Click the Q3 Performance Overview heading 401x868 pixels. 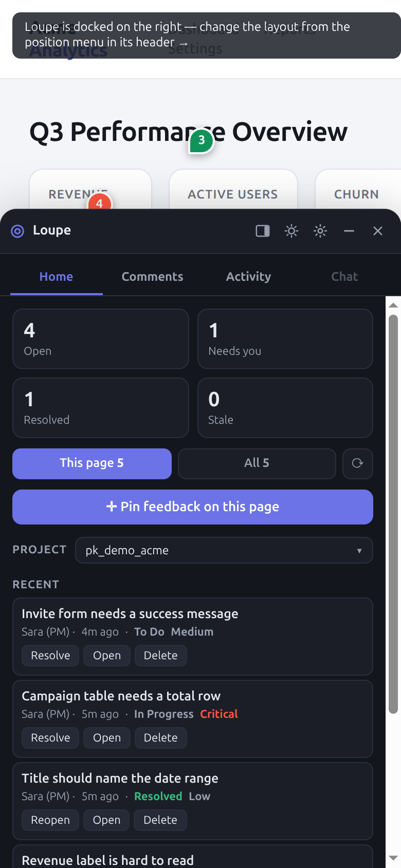189,132
